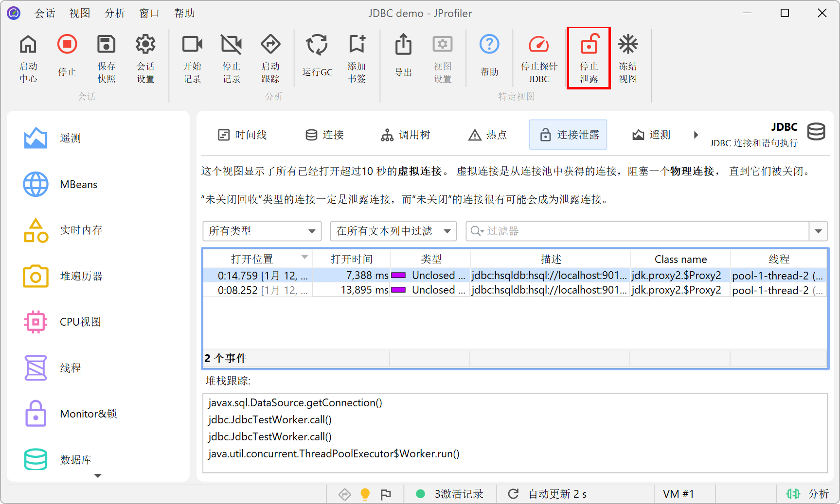Stop leak recording (停止泄露)
The width and height of the screenshot is (840, 504).
[589, 58]
